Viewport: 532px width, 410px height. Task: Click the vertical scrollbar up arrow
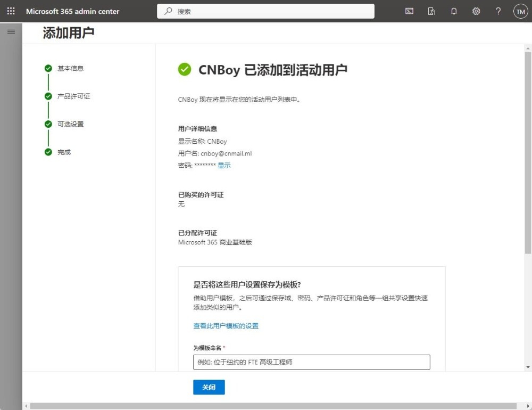(528, 48)
